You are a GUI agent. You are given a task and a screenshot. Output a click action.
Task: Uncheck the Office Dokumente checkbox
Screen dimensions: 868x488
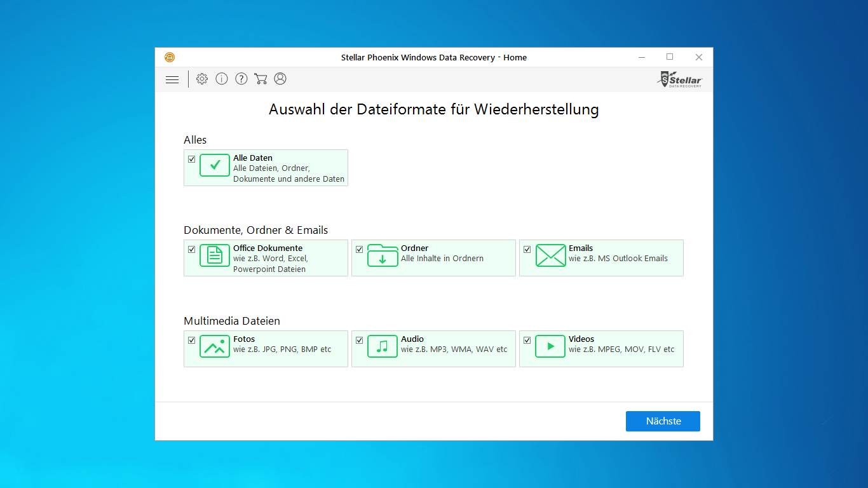(x=191, y=250)
